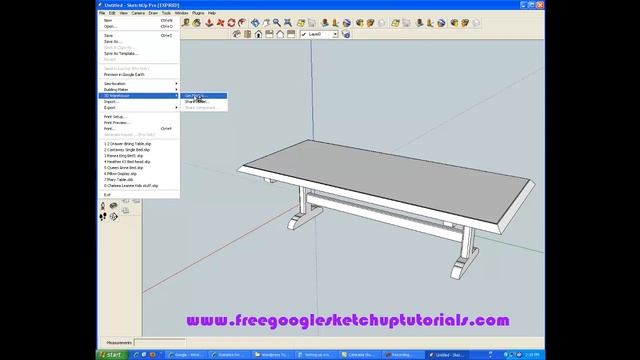Click the Layer0 dropdown arrow

coord(335,34)
